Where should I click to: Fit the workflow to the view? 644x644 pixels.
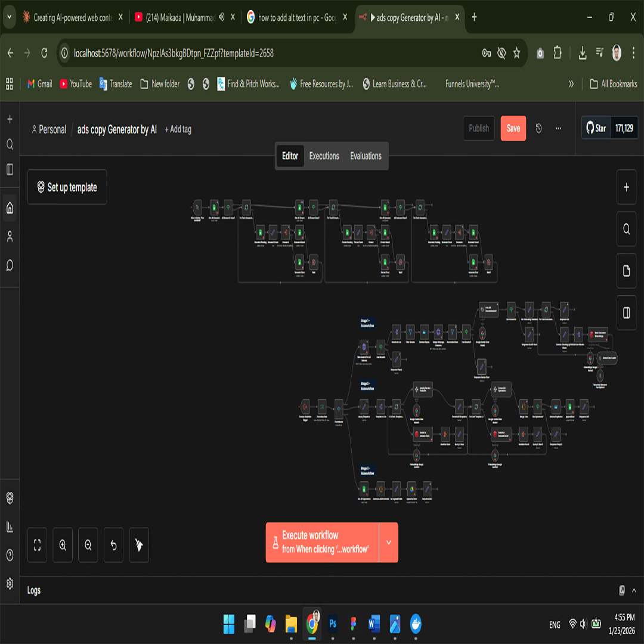[37, 544]
